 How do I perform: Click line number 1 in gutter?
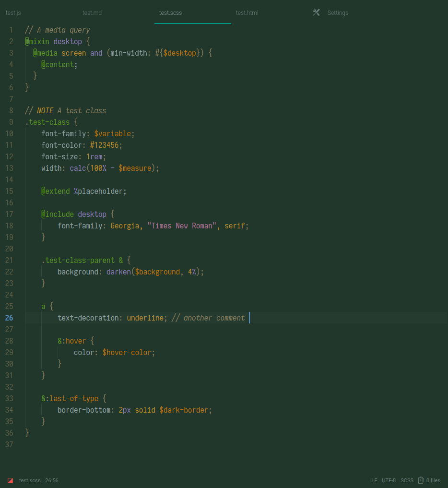click(11, 30)
